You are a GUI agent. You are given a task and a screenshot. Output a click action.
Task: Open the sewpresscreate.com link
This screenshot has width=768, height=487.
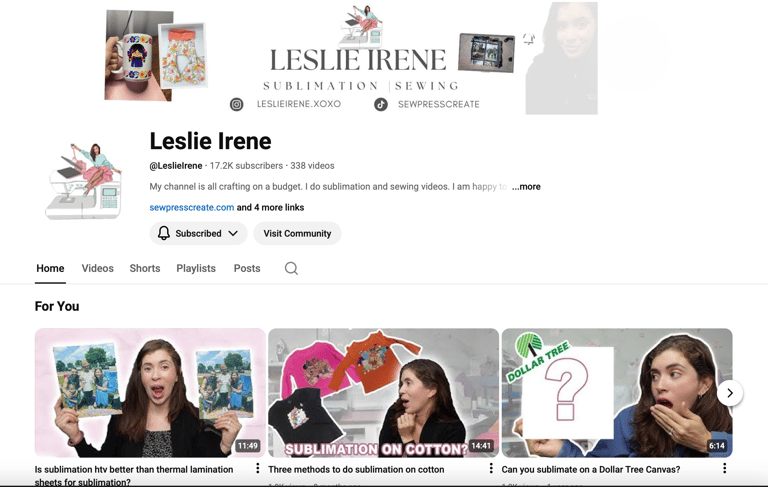(192, 207)
